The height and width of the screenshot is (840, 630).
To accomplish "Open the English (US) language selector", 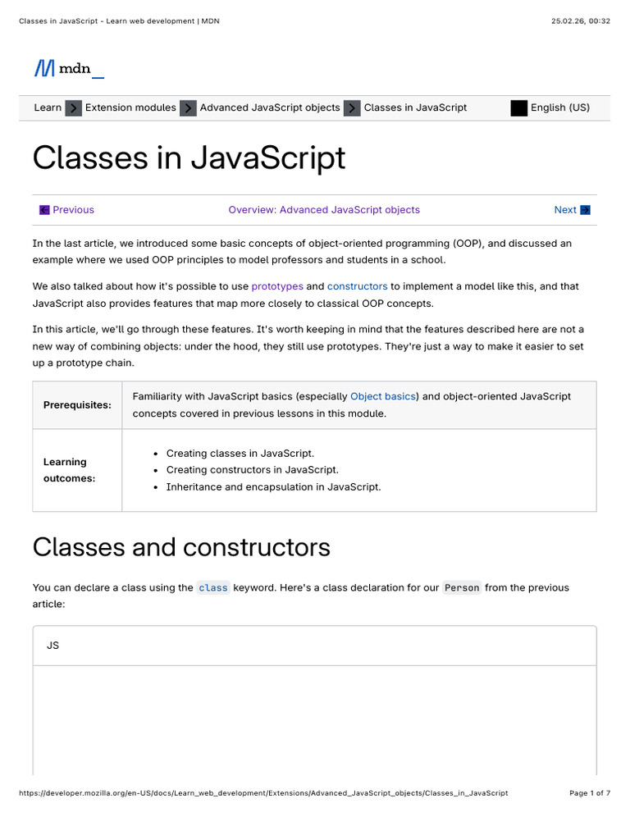I will (559, 107).
